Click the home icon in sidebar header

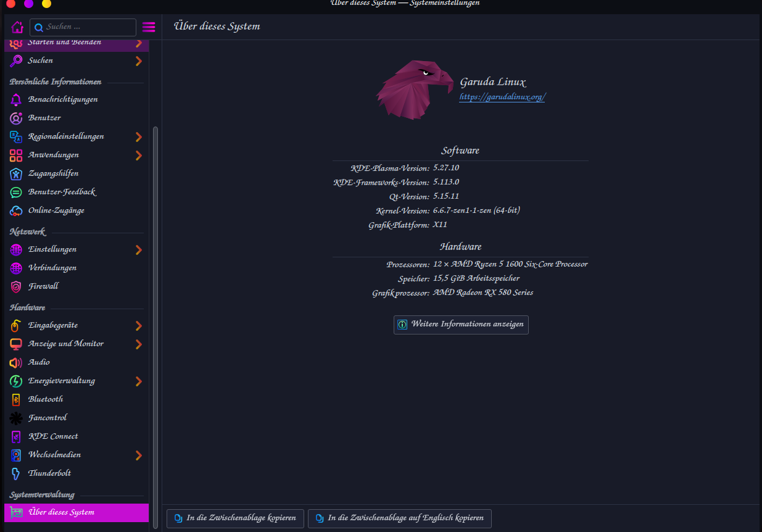17,27
